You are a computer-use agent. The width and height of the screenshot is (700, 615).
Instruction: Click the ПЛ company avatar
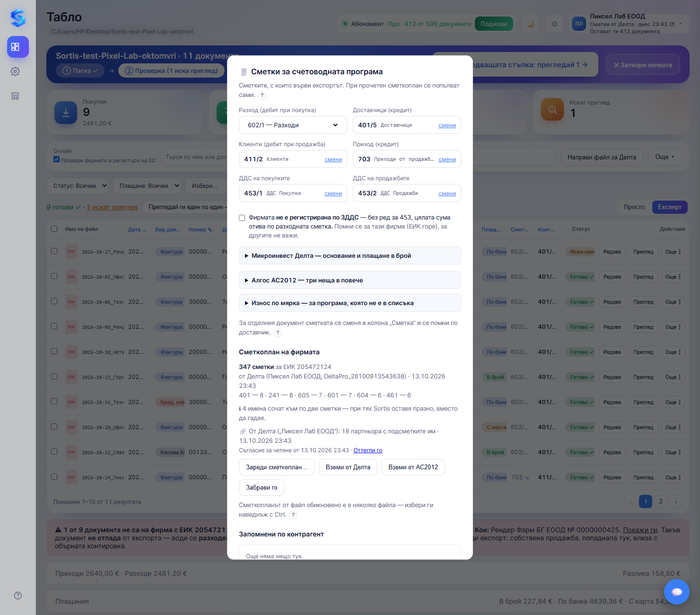pos(579,24)
